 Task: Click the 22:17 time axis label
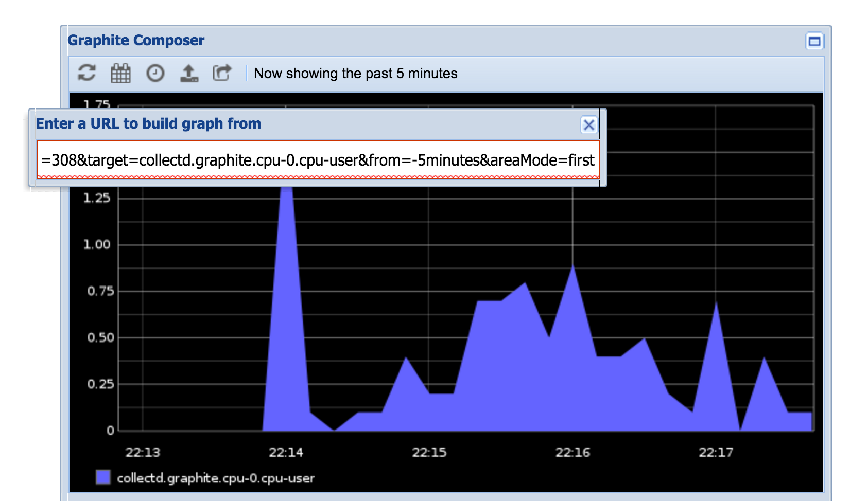click(716, 452)
